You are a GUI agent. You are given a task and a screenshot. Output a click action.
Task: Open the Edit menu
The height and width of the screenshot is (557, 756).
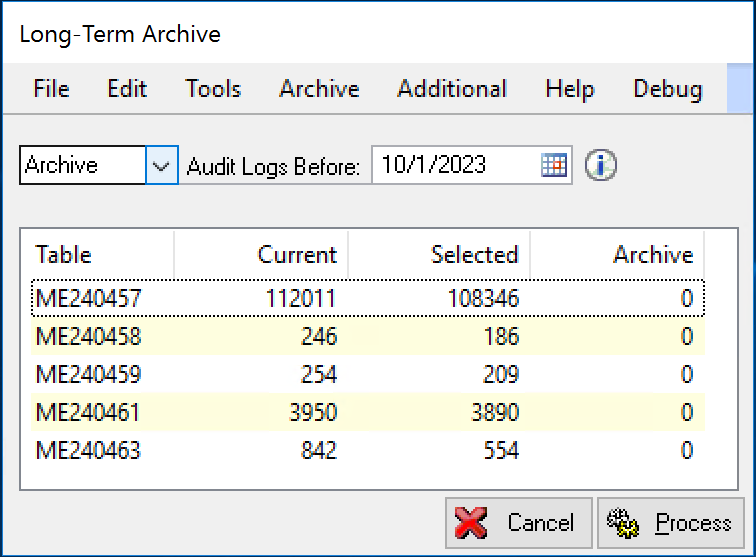click(x=127, y=89)
